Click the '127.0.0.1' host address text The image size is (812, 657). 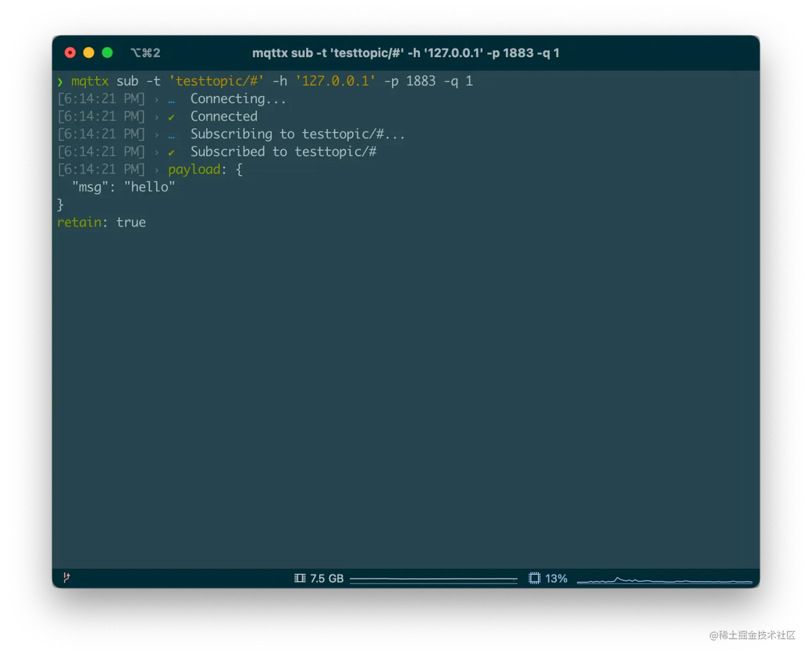tap(336, 81)
